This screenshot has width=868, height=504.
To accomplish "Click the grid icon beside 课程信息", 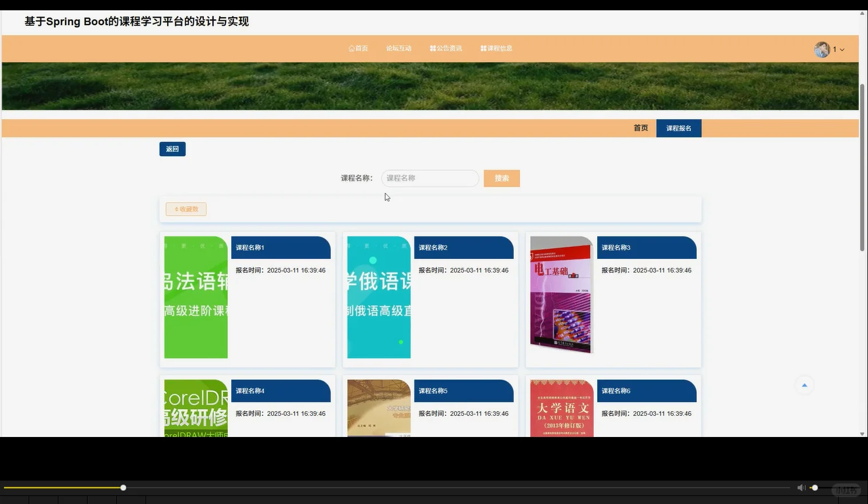I will pos(483,48).
